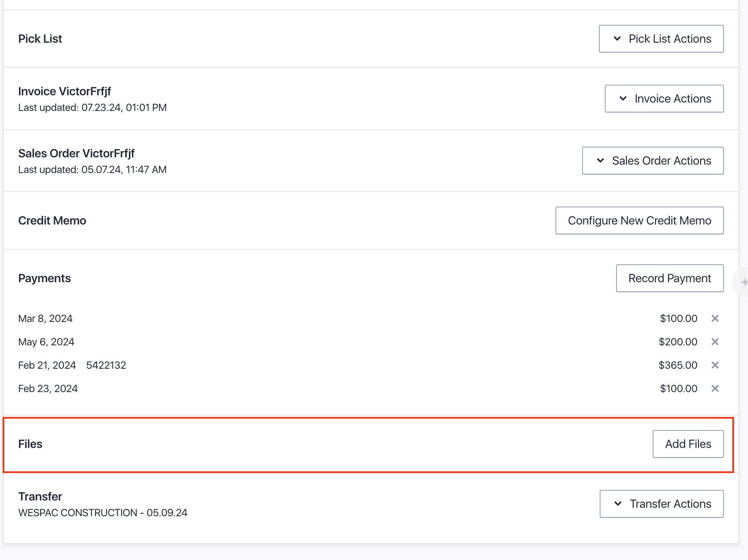Delete the Feb 23, 2024 payment
Image resolution: width=748 pixels, height=560 pixels.
tap(715, 388)
